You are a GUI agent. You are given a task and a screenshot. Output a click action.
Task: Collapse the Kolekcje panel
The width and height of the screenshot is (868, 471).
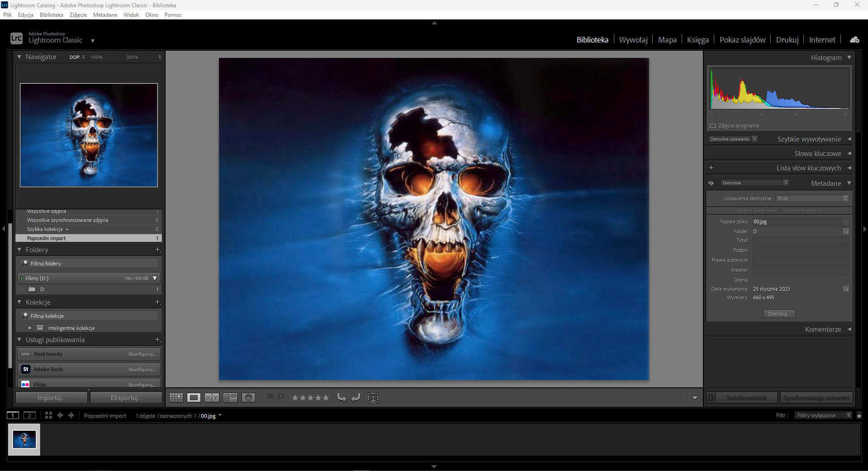point(19,302)
